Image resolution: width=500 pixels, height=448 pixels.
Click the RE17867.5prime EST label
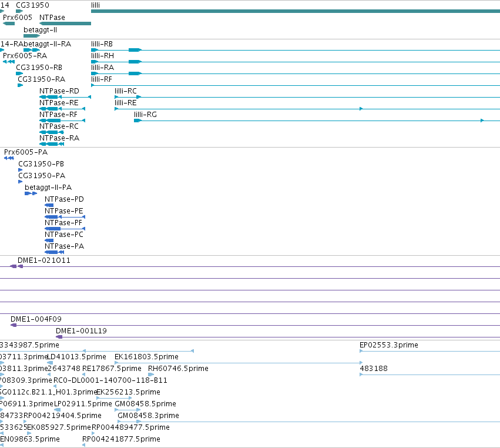click(x=112, y=369)
